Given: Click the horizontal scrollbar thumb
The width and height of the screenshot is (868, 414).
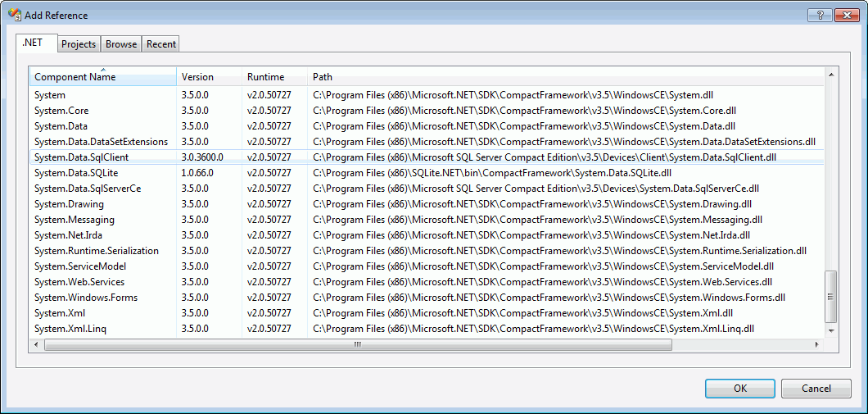Looking at the screenshot, I should [358, 344].
